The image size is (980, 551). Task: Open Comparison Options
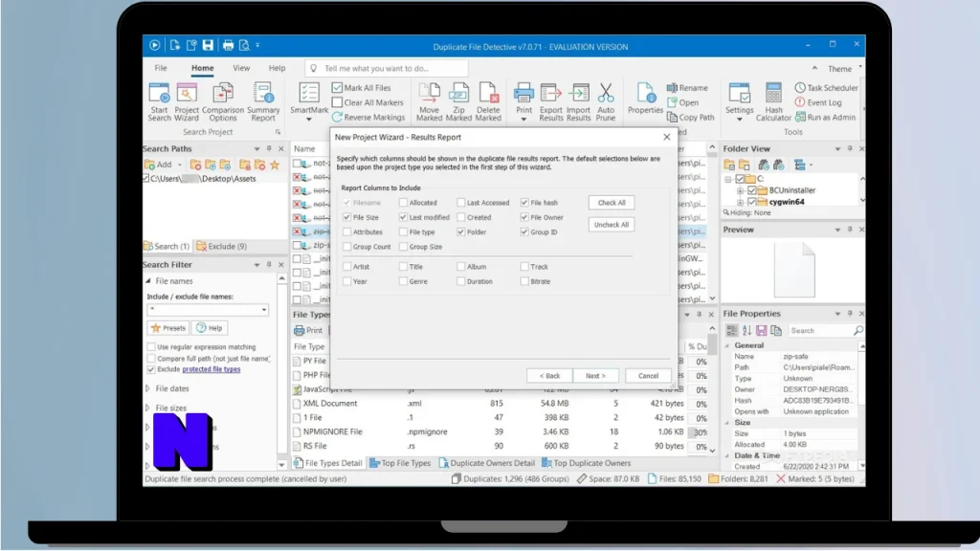pos(222,101)
